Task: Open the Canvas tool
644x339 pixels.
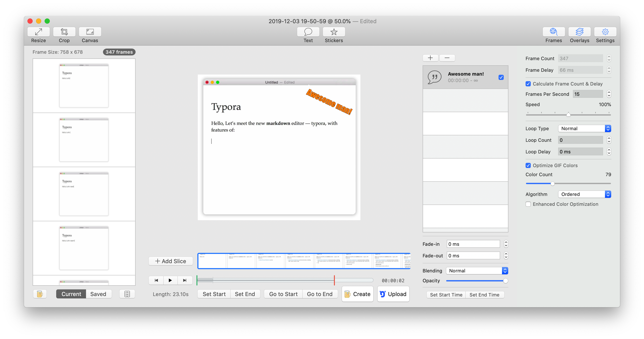Action: pos(90,32)
